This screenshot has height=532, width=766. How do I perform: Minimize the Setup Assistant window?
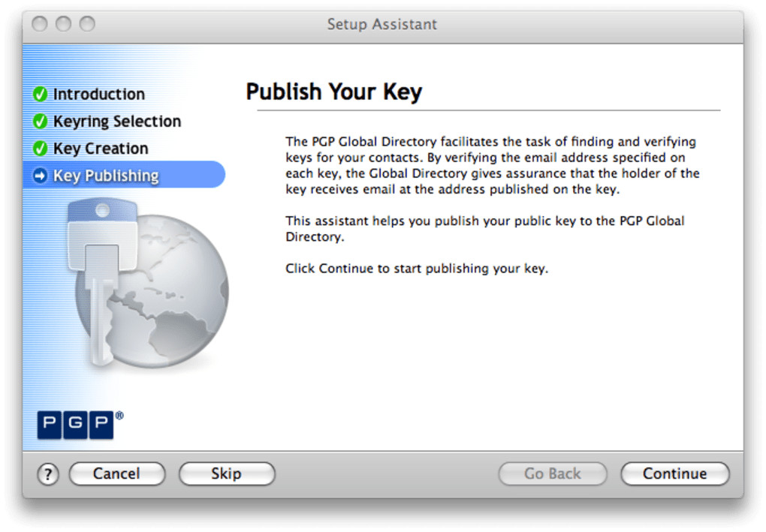(x=63, y=24)
